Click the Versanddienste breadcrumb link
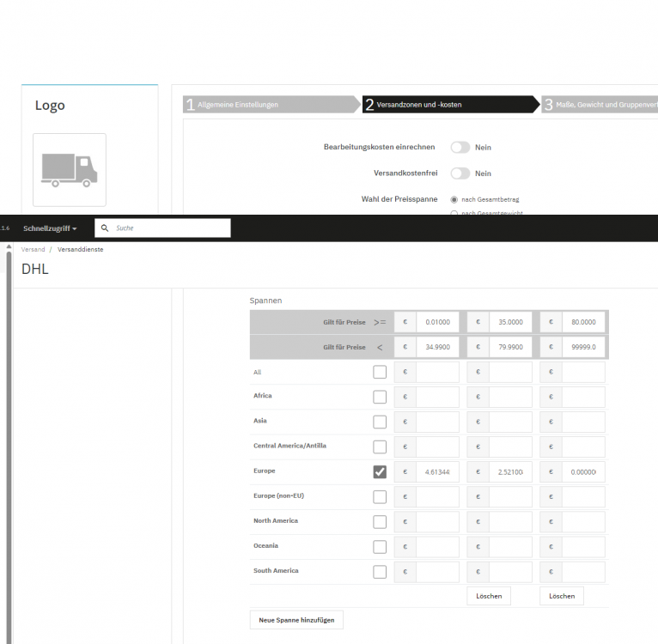The image size is (658, 644). [80, 249]
